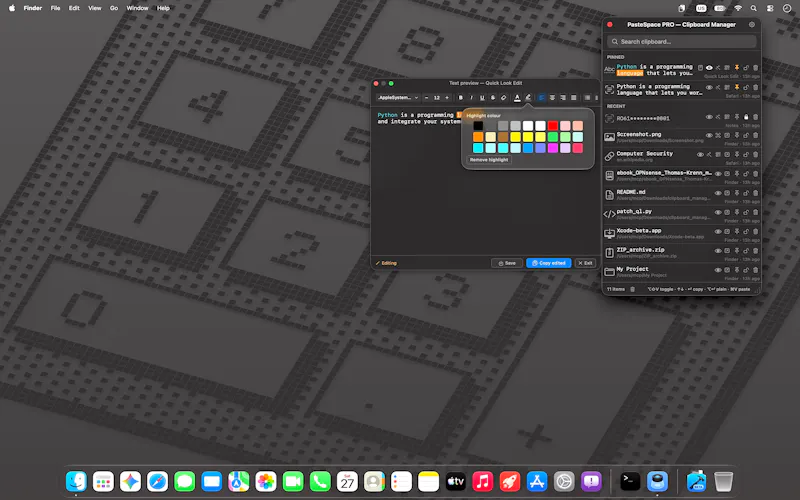The width and height of the screenshot is (800, 500).
Task: Pick the brown highlight swatch
Action: pyautogui.click(x=503, y=137)
